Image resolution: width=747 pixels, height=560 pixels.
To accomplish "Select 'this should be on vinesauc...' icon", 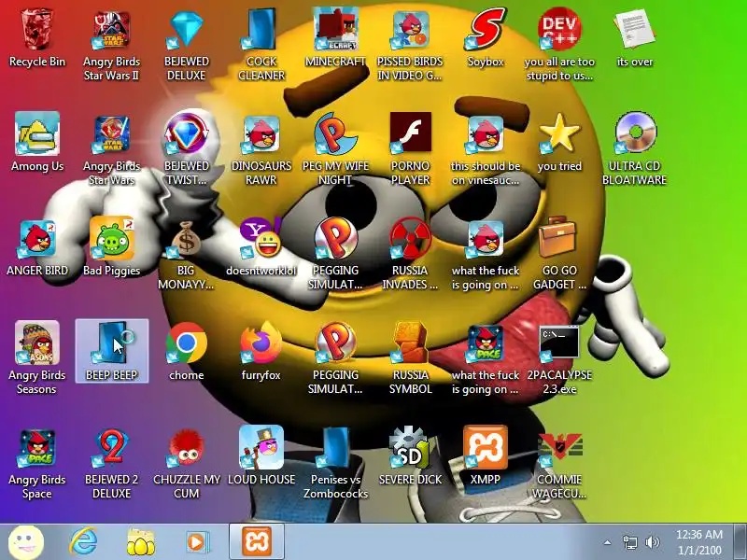I will pos(485,149).
